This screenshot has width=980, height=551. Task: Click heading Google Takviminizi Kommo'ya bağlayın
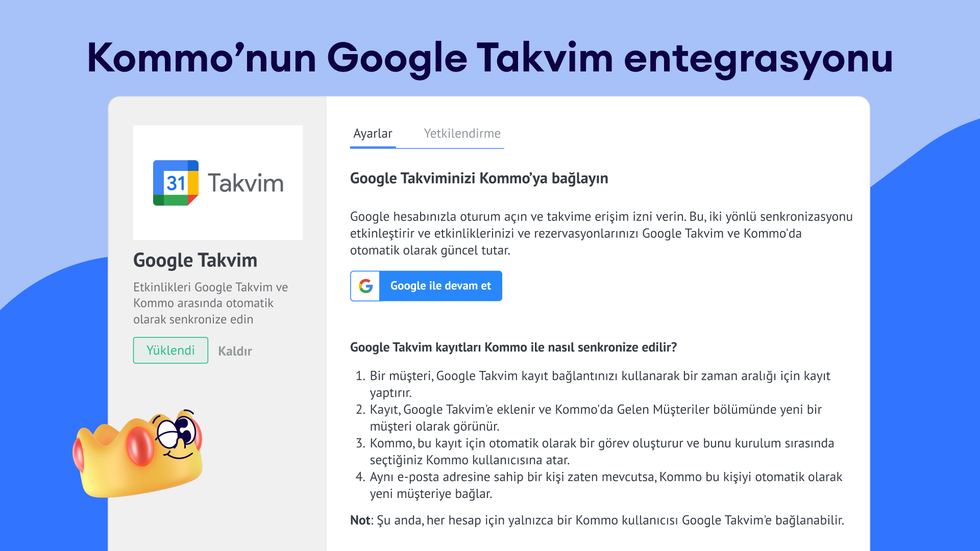[479, 178]
